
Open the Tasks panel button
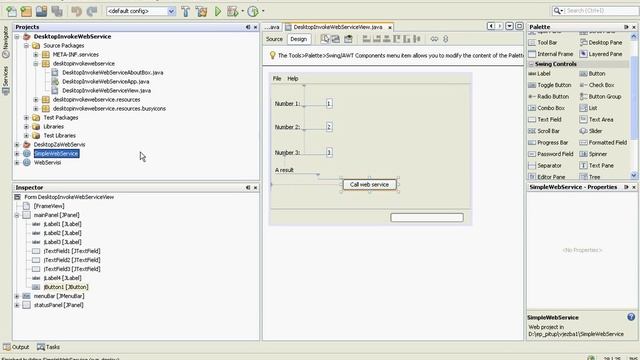tap(48, 347)
